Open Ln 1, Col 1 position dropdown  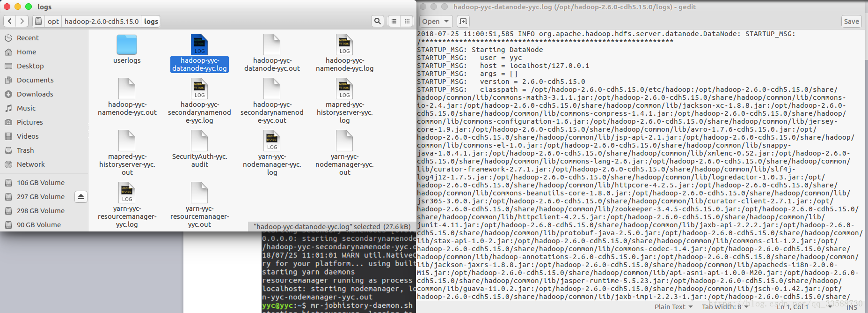(804, 307)
